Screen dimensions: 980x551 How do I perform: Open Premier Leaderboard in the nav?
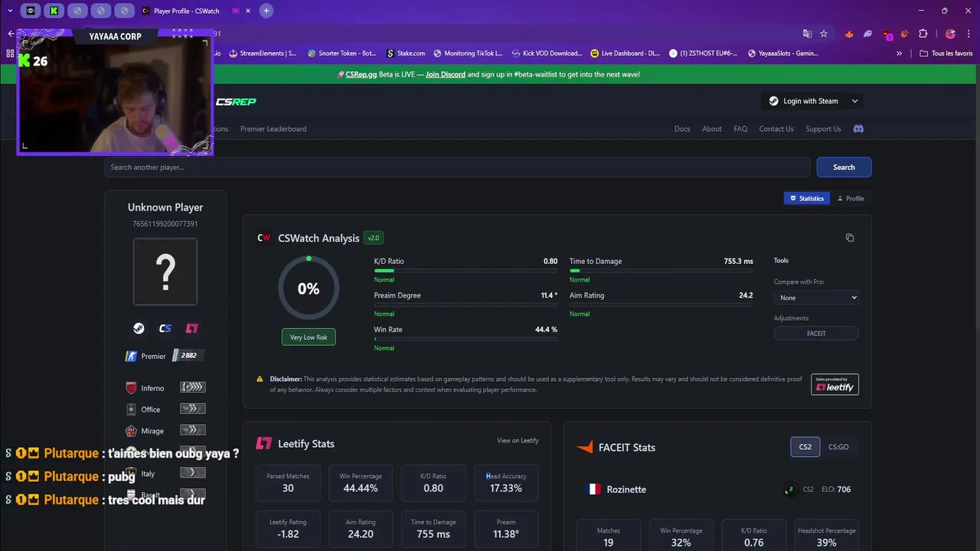coord(273,129)
